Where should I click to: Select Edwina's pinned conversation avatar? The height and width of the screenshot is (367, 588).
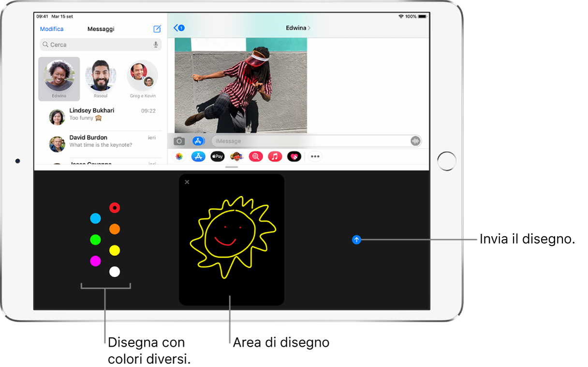(59, 76)
